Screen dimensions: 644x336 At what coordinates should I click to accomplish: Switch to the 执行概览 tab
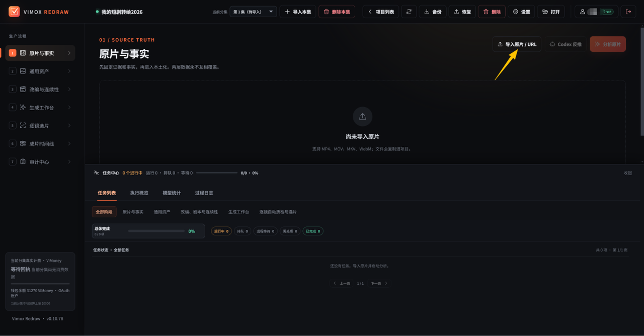[139, 193]
